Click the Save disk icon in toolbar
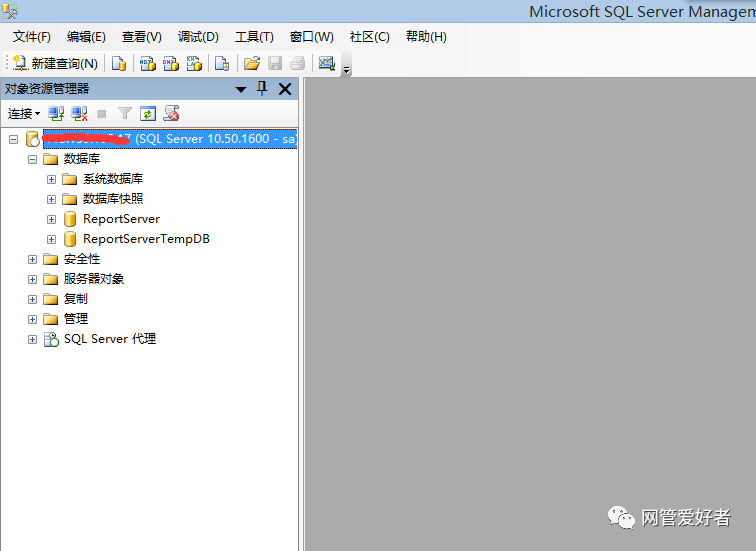This screenshot has width=756, height=551. pos(275,63)
